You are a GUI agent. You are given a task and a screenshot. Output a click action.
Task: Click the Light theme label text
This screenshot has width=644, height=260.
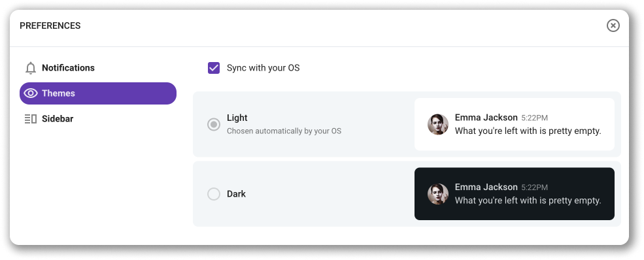pyautogui.click(x=237, y=118)
